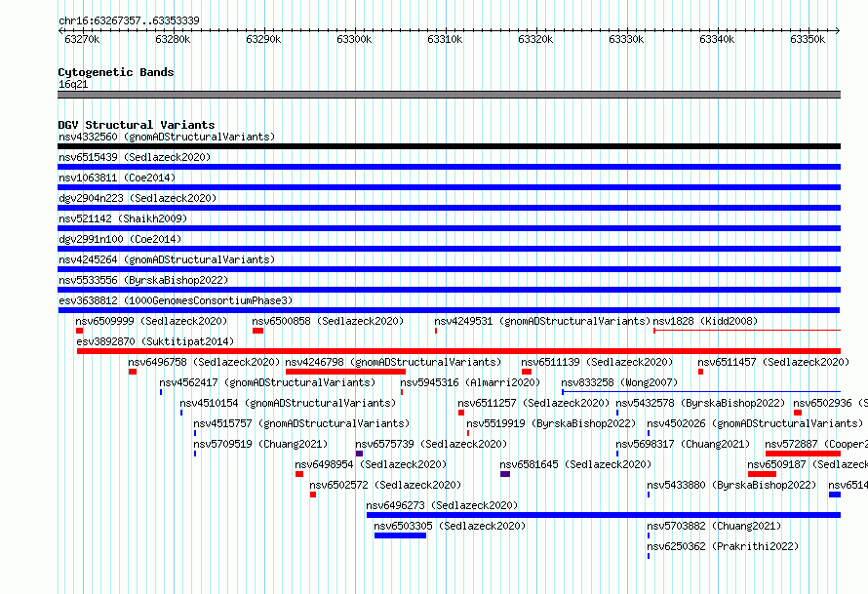Click nsv5533556 (ByrskaBishop2022) label
Viewport: 868px width, 594px height.
[143, 280]
